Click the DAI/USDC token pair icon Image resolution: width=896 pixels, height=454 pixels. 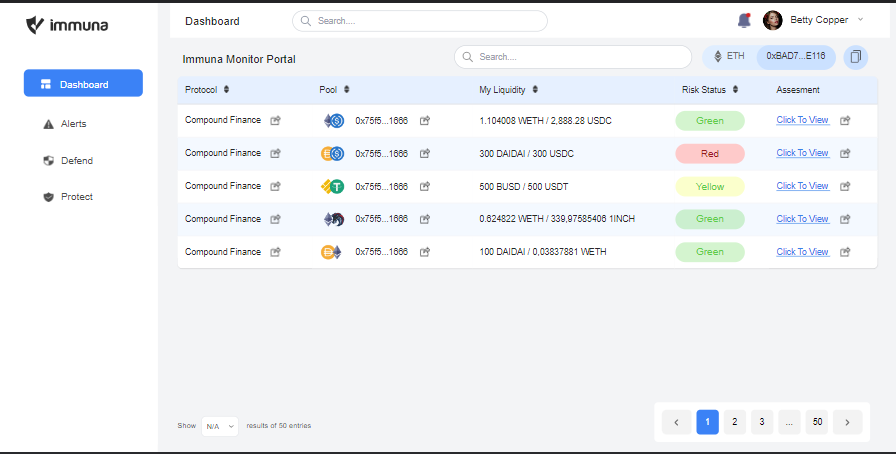point(332,153)
